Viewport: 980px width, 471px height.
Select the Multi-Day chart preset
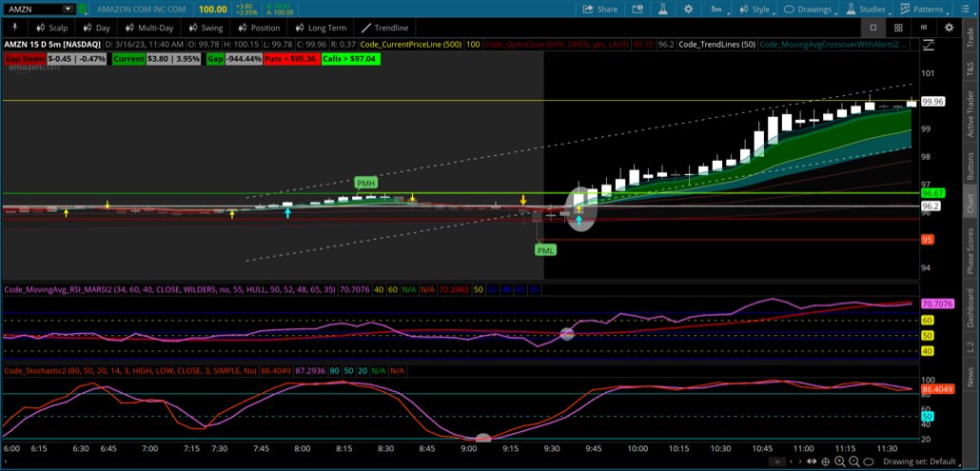[149, 28]
